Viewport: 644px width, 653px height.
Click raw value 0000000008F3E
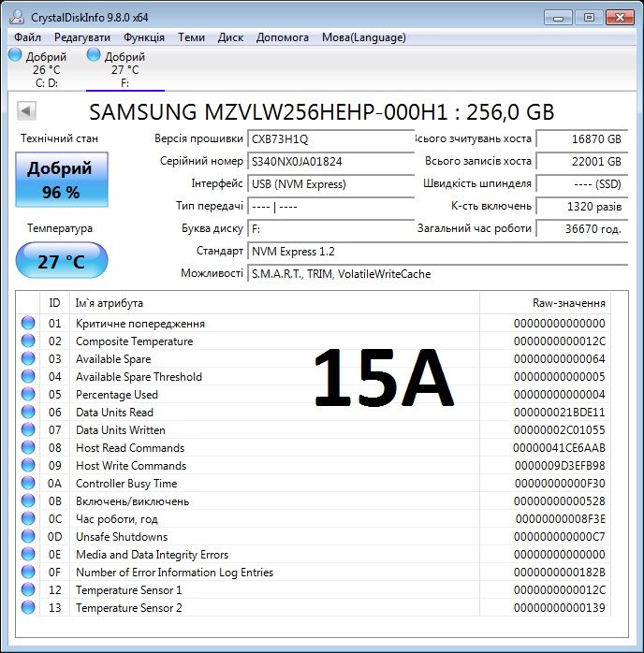coord(561,519)
